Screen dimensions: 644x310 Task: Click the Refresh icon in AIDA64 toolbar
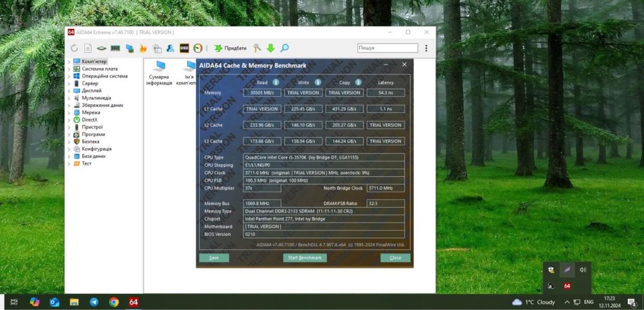(74, 48)
